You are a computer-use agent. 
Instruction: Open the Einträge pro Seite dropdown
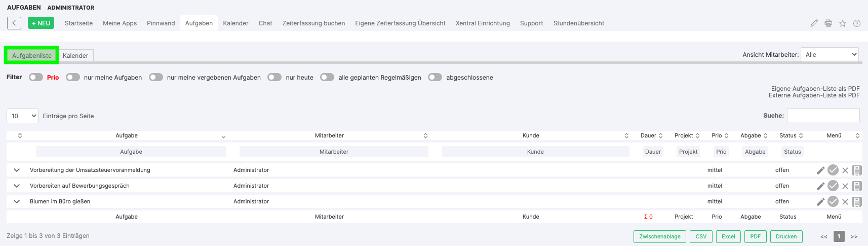click(22, 116)
